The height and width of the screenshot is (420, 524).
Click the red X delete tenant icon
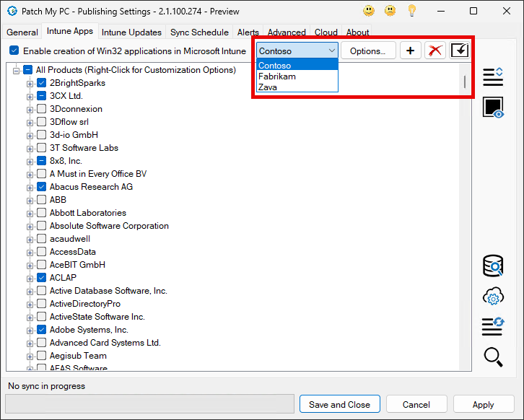[435, 51]
